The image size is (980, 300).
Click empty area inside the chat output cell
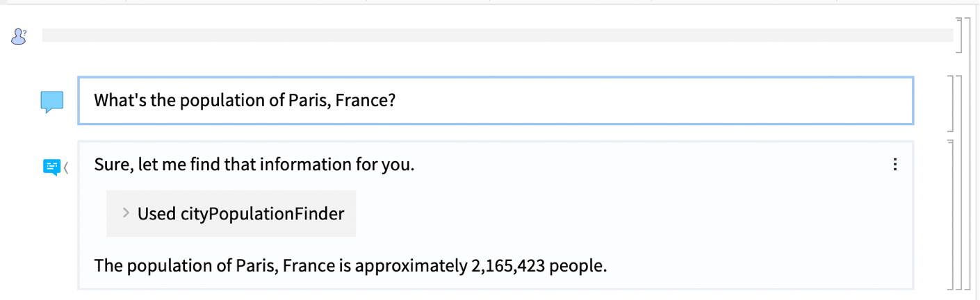coord(626,214)
